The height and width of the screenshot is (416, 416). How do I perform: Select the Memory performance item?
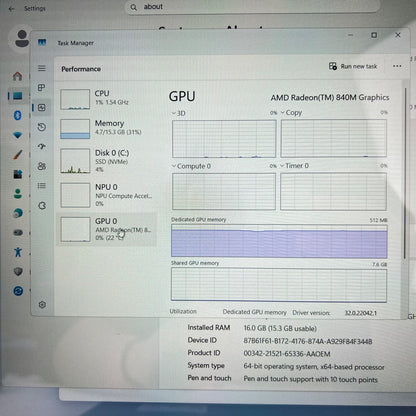[106, 129]
